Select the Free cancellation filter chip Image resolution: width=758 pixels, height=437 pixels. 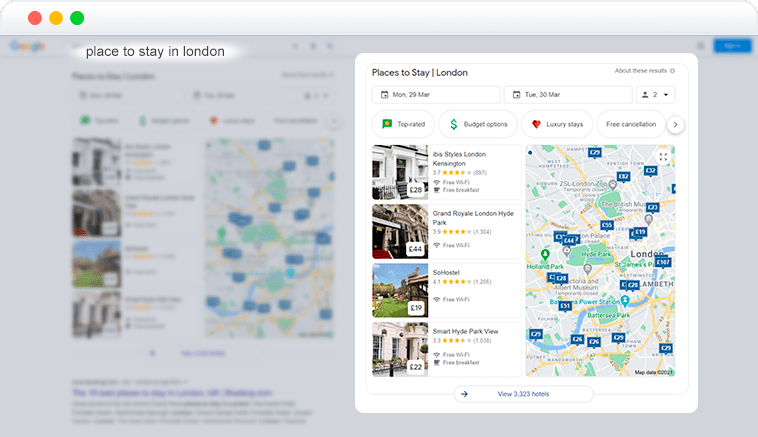(x=631, y=124)
